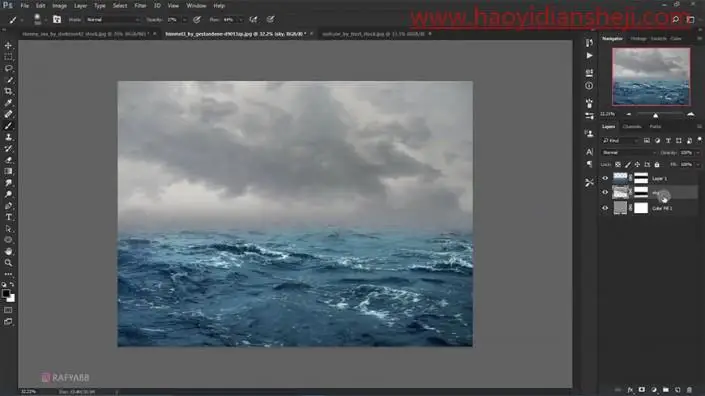
Task: Add a layer mask
Action: tap(642, 390)
